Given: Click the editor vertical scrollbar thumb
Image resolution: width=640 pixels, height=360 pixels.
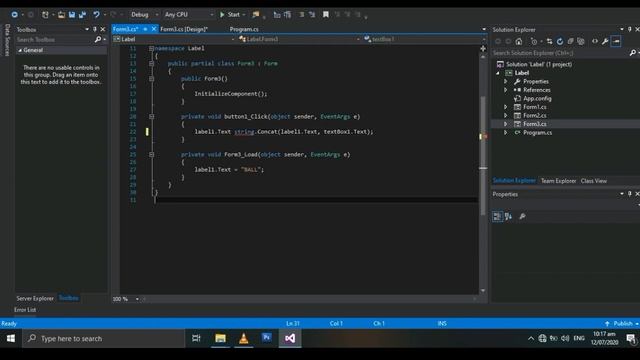Looking at the screenshot, I should coord(483,155).
